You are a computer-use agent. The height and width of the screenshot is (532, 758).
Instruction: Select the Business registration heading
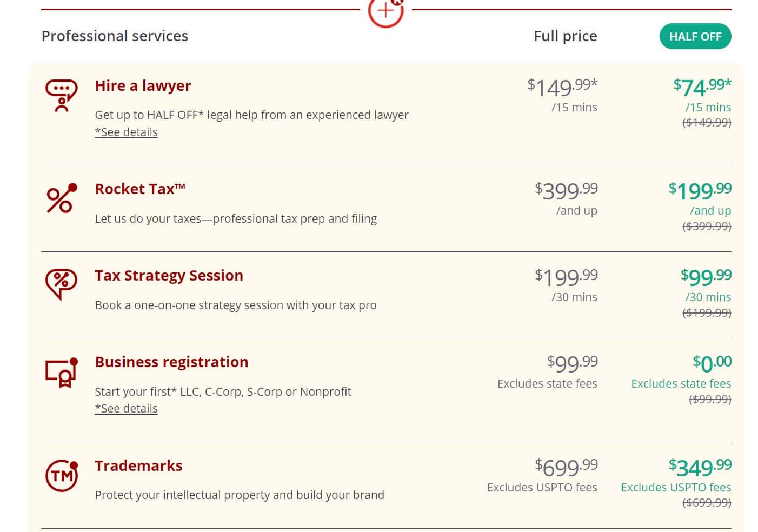tap(171, 362)
